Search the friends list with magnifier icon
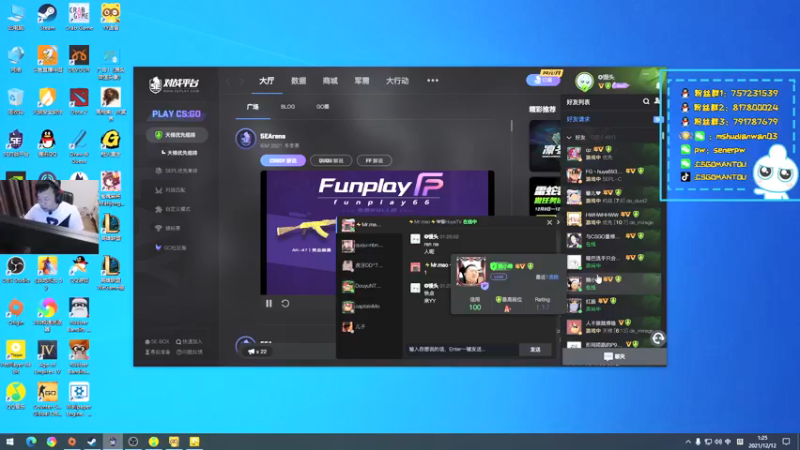Viewport: 800px width, 450px height. [646, 102]
